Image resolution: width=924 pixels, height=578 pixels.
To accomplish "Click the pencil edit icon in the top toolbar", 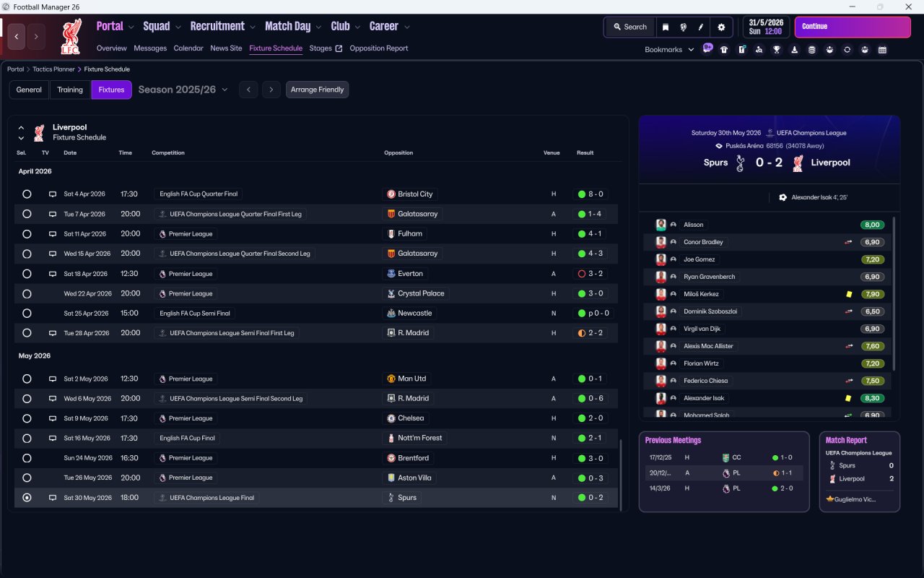I will (701, 27).
